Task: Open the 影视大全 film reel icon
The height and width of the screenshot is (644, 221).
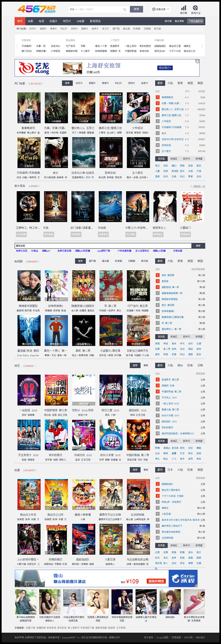Action: pos(195,8)
